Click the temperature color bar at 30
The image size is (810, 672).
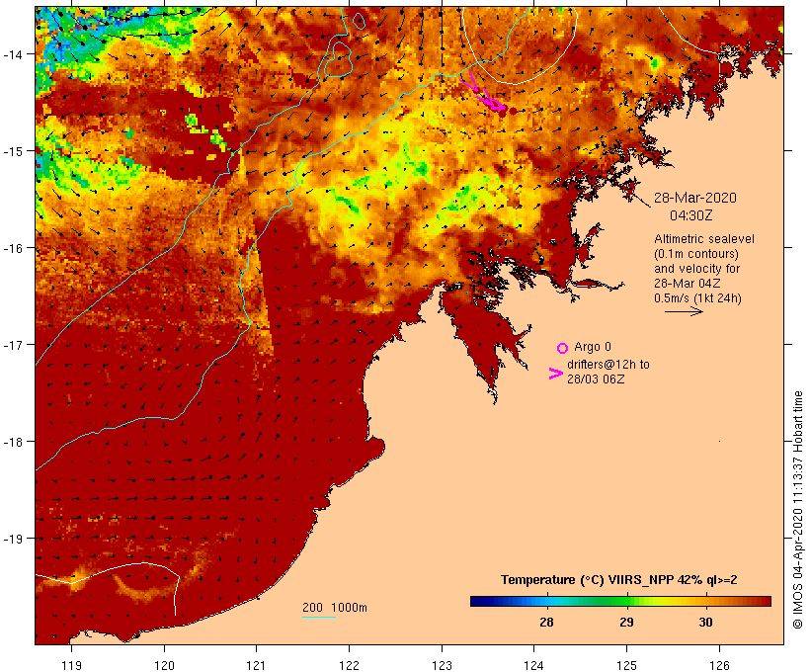(705, 601)
